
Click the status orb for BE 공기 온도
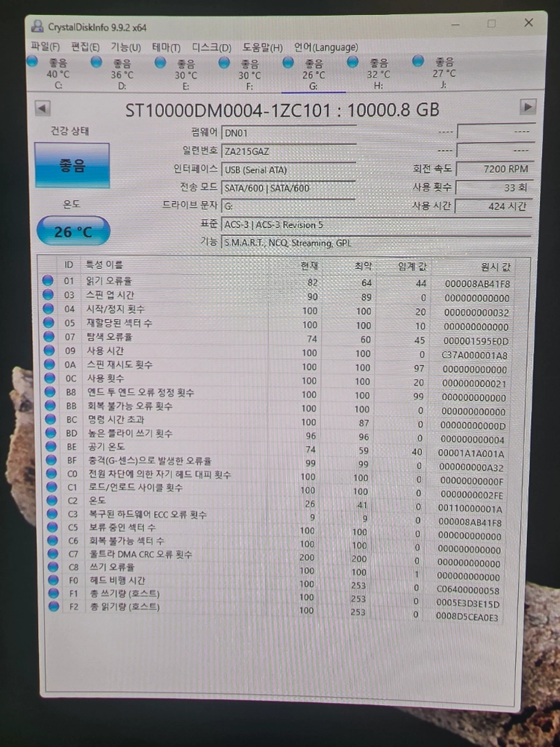pyautogui.click(x=51, y=447)
